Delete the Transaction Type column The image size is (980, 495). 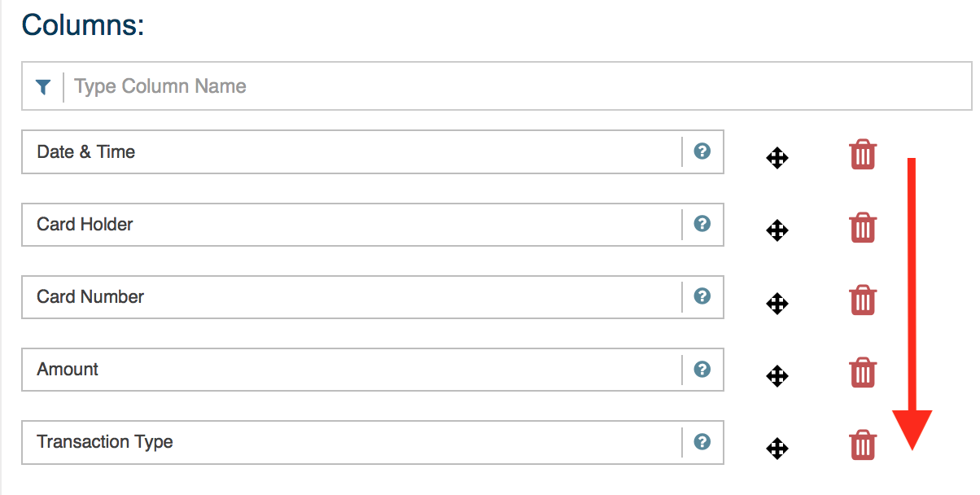[x=863, y=445]
